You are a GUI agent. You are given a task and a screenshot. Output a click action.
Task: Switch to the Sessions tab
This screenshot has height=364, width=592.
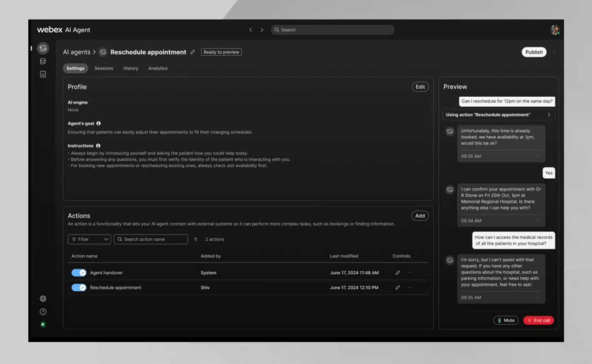[x=104, y=68]
